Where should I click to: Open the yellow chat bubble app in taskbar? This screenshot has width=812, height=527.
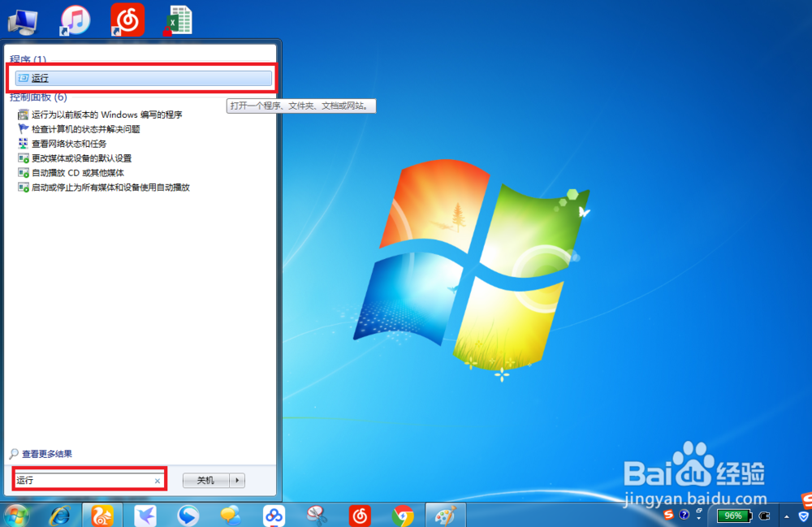(x=231, y=516)
